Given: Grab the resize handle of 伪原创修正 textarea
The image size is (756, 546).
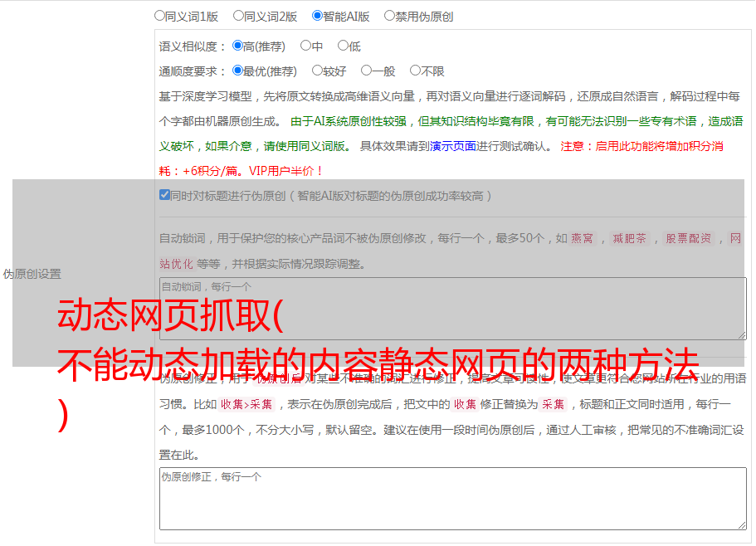Looking at the screenshot, I should pyautogui.click(x=742, y=526).
